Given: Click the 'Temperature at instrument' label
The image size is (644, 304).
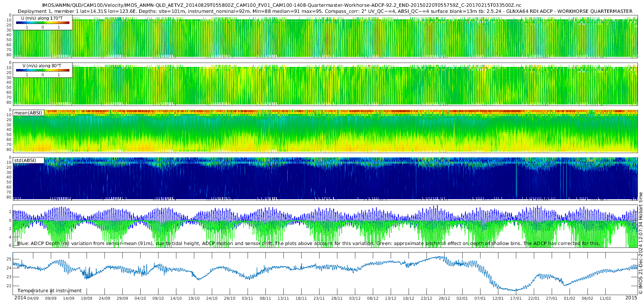Looking at the screenshot, I should click(49, 290).
